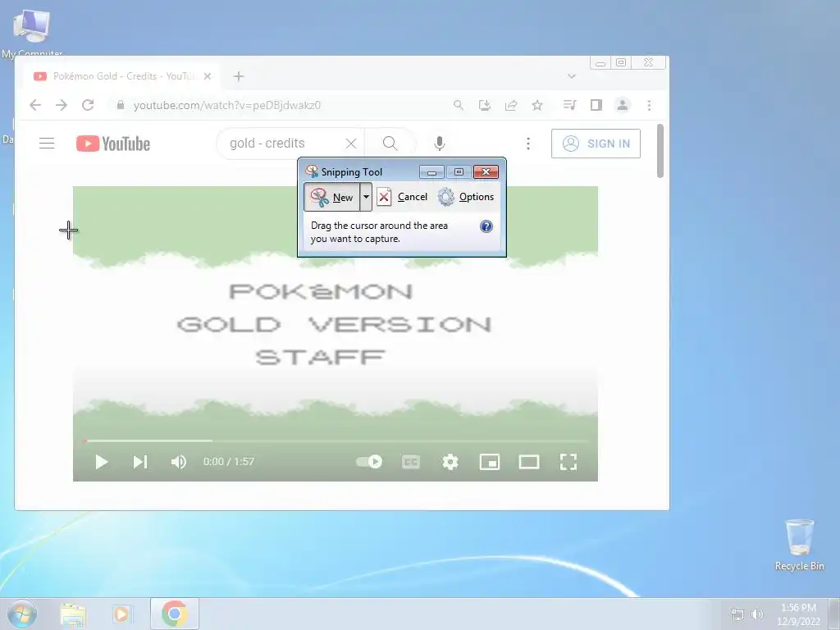Play the Pokémon Gold credits video
This screenshot has height=630, width=840.
click(x=101, y=462)
